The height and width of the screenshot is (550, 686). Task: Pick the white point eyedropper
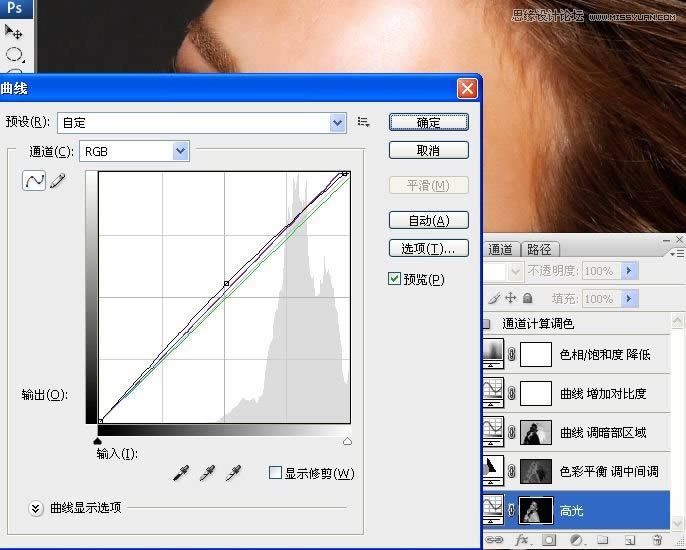[x=234, y=473]
